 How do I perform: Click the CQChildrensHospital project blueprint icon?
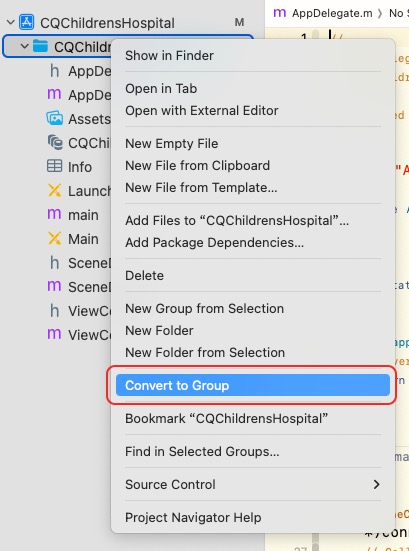[26, 22]
